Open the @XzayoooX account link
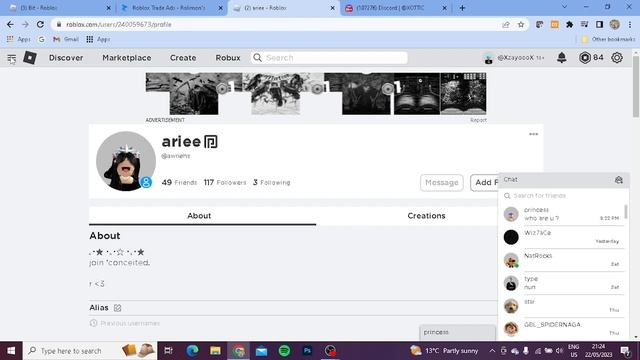The height and width of the screenshot is (360, 640). (515, 58)
